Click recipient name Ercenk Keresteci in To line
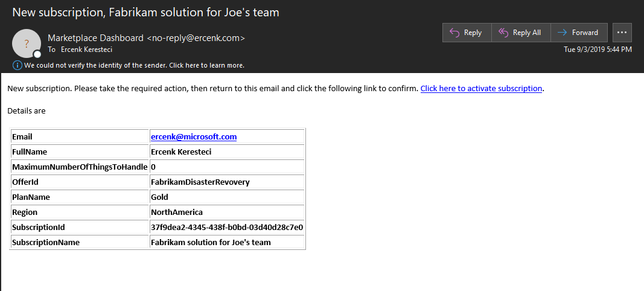The width and height of the screenshot is (644, 291). (86, 50)
